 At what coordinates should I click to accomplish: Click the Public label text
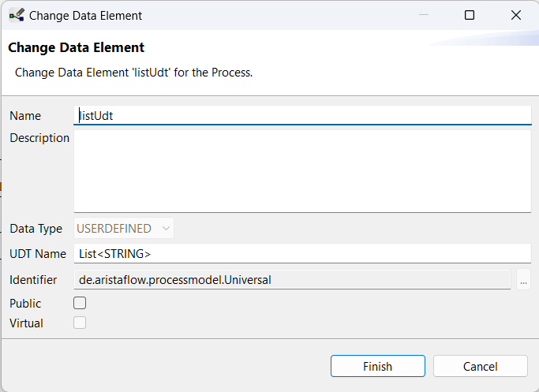25,304
